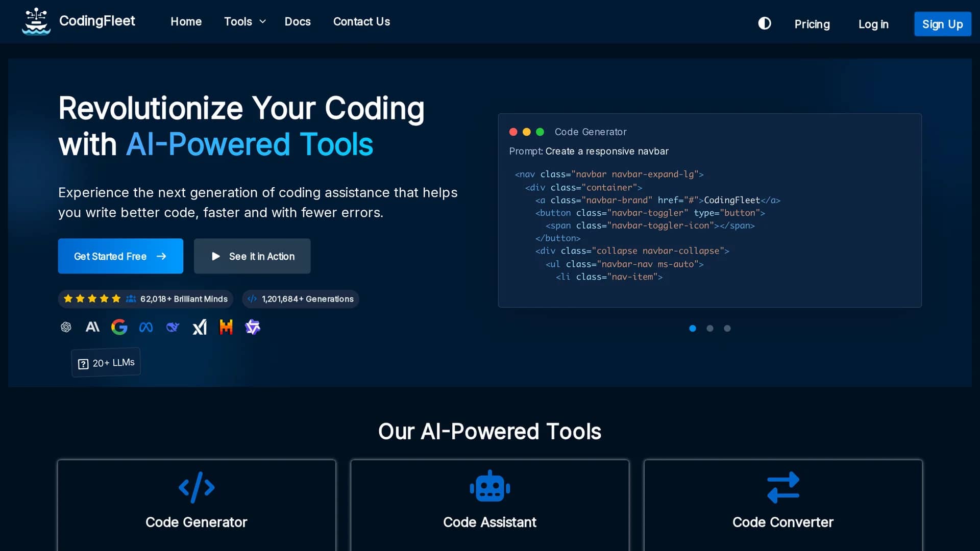Image resolution: width=980 pixels, height=551 pixels.
Task: Click the DeepSeek whale logo icon
Action: click(x=173, y=327)
